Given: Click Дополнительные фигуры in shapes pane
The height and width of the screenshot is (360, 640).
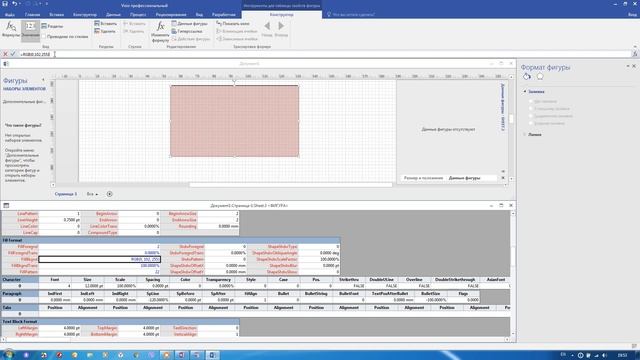Looking at the screenshot, I should 24,102.
